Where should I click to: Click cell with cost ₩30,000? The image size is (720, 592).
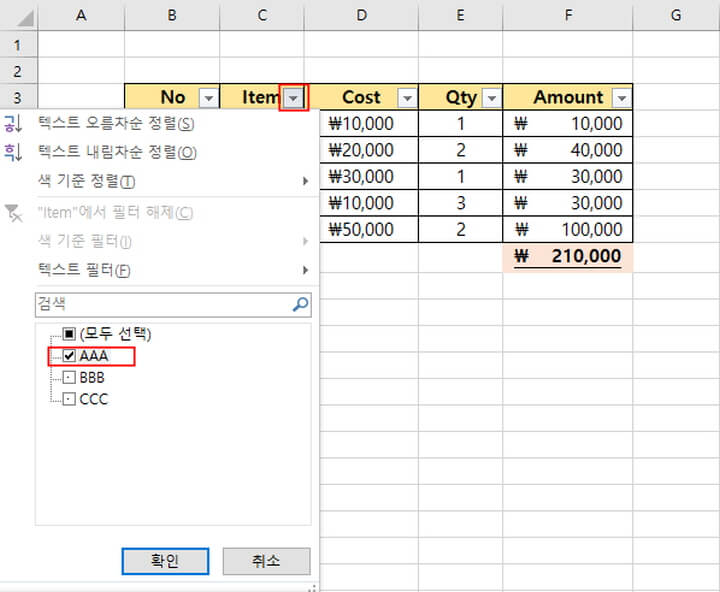point(369,177)
